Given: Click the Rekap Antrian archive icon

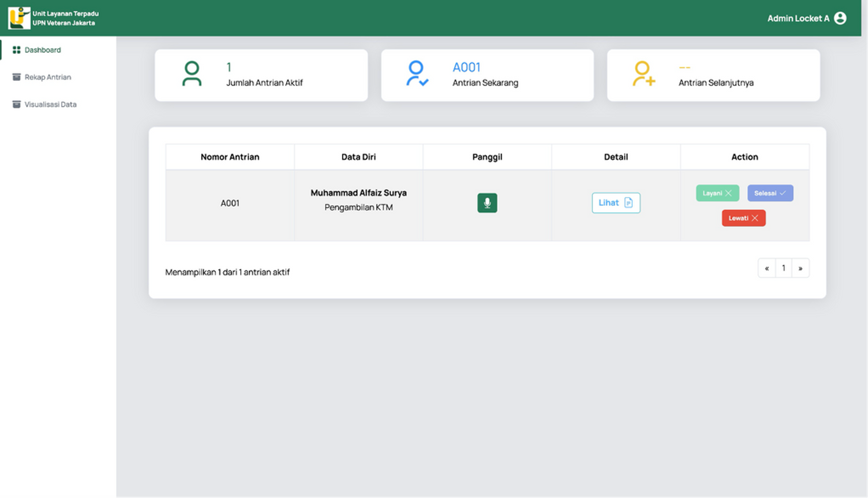Looking at the screenshot, I should pyautogui.click(x=16, y=77).
